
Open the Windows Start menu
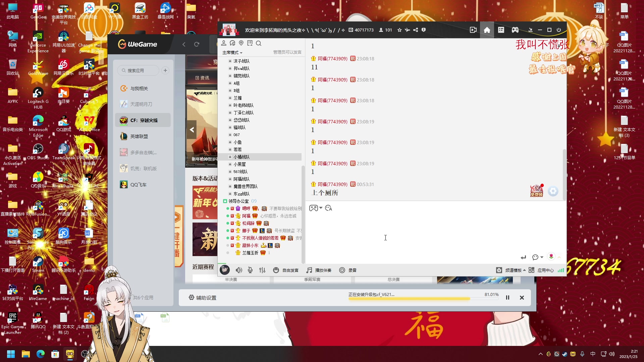[11, 354]
